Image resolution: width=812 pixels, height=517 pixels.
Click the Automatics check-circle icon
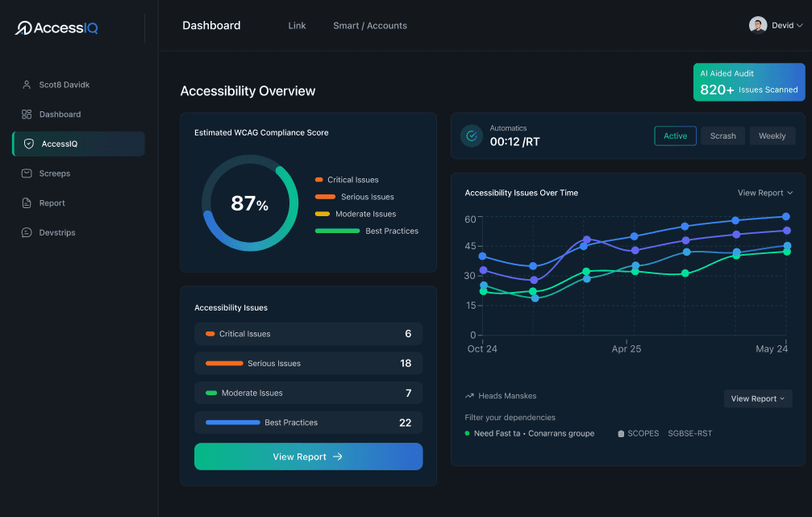click(472, 136)
